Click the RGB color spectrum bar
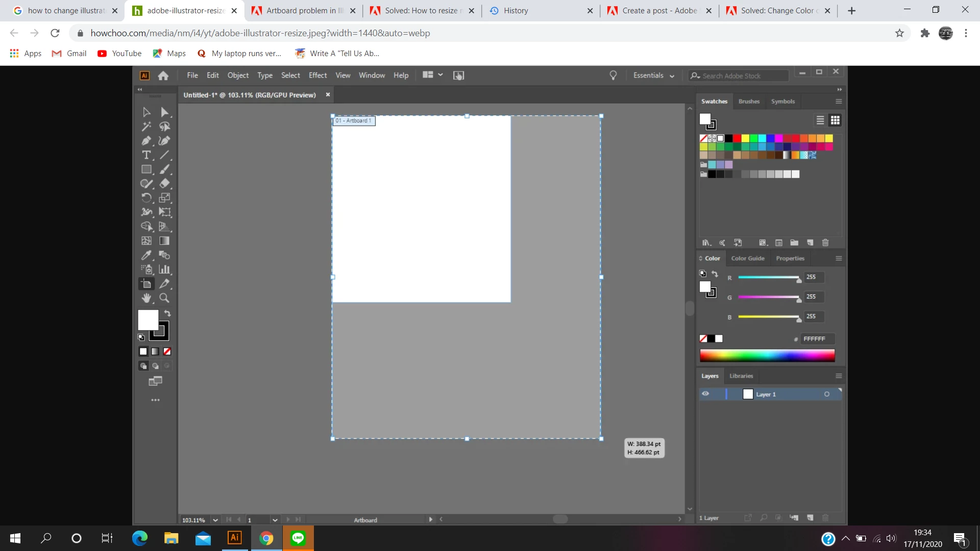Screen dimensions: 980x551 click(x=767, y=356)
